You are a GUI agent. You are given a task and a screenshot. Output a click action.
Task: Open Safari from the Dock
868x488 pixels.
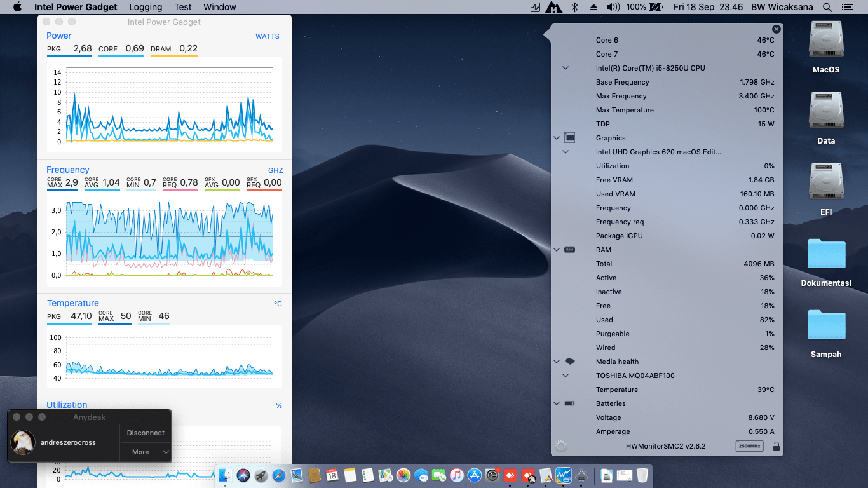coord(279,475)
